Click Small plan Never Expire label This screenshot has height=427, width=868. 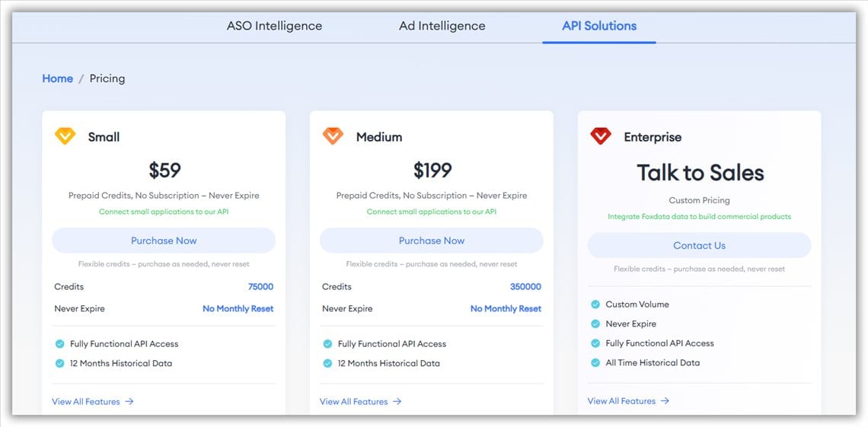pyautogui.click(x=80, y=308)
